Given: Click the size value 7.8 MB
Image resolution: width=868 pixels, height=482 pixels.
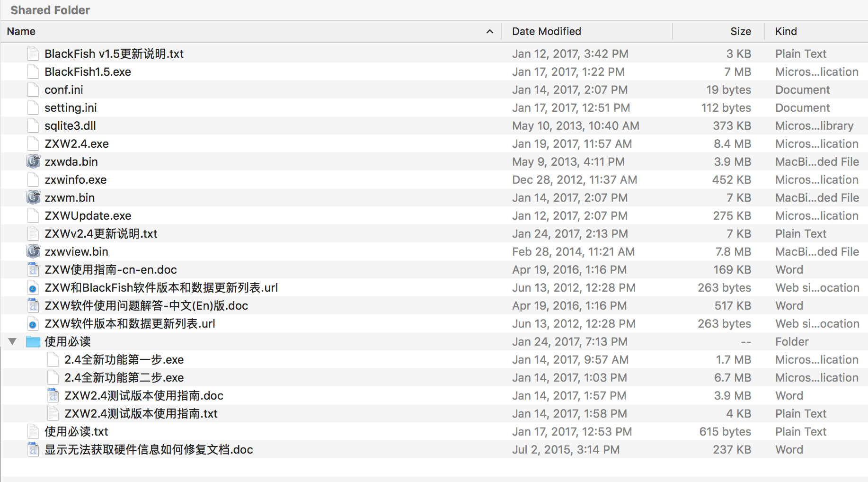Looking at the screenshot, I should [x=733, y=251].
